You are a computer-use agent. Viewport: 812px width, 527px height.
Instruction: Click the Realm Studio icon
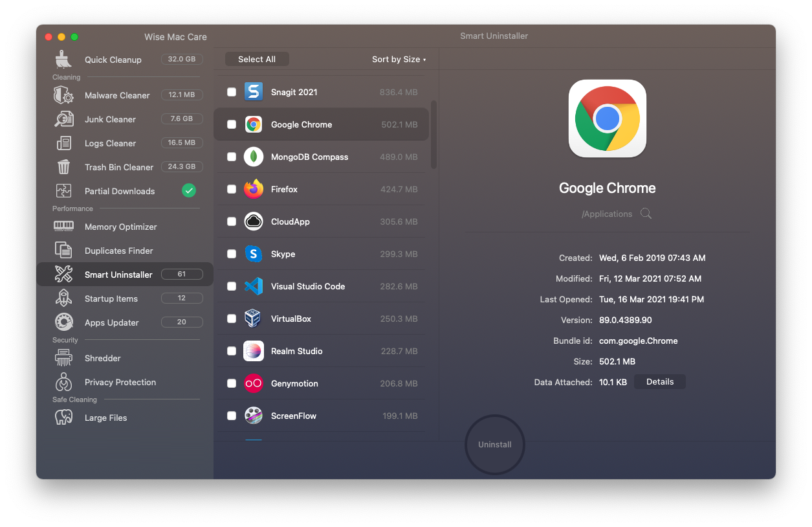254,351
